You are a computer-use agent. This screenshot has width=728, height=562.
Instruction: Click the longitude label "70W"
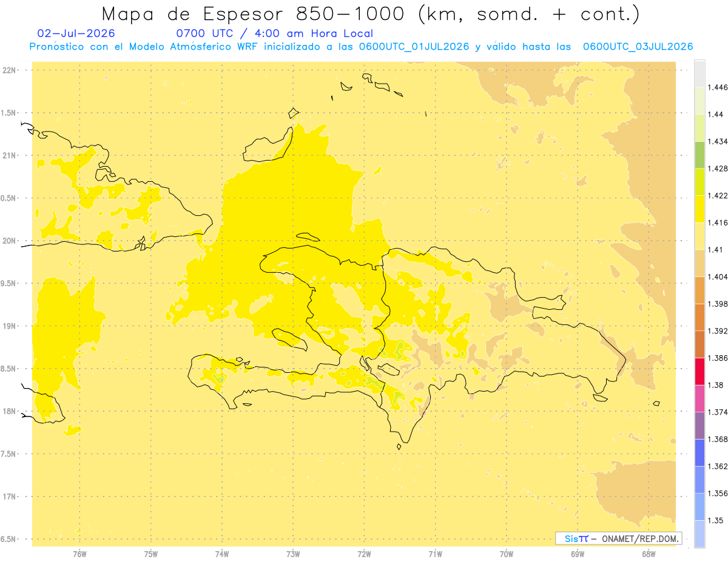tap(507, 554)
